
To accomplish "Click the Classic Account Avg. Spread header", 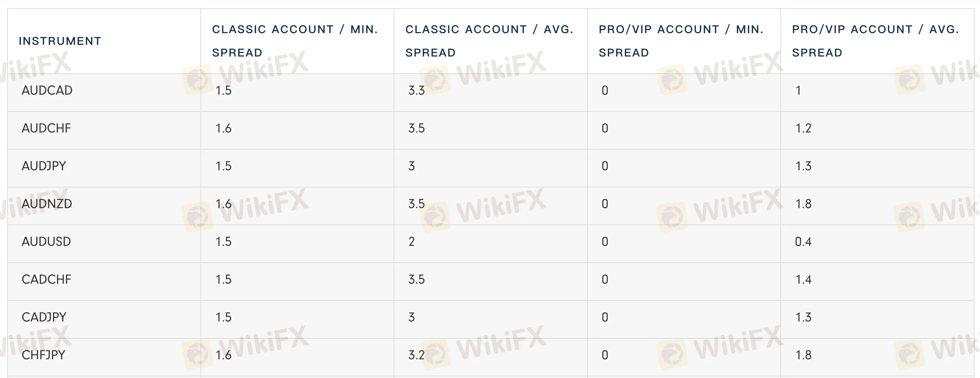I will pyautogui.click(x=489, y=41).
